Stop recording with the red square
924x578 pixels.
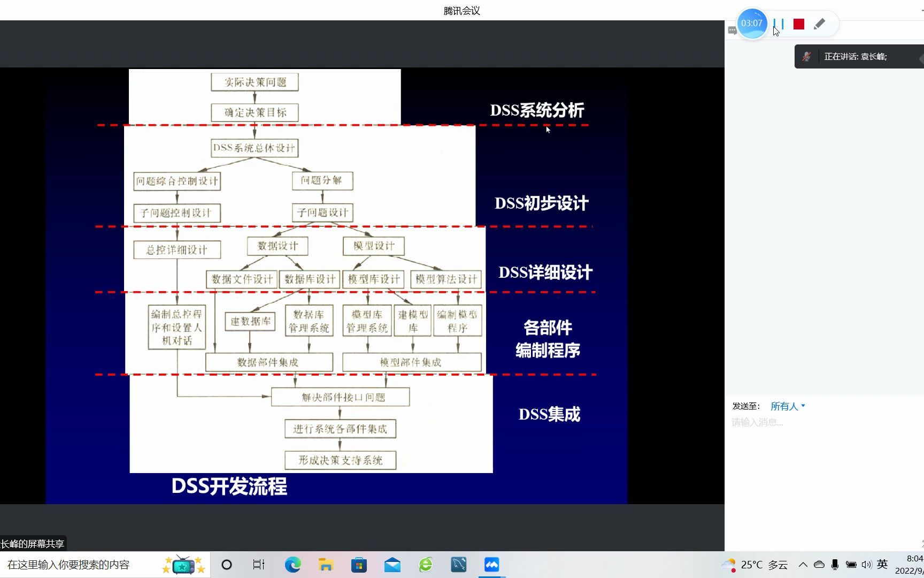pyautogui.click(x=799, y=24)
